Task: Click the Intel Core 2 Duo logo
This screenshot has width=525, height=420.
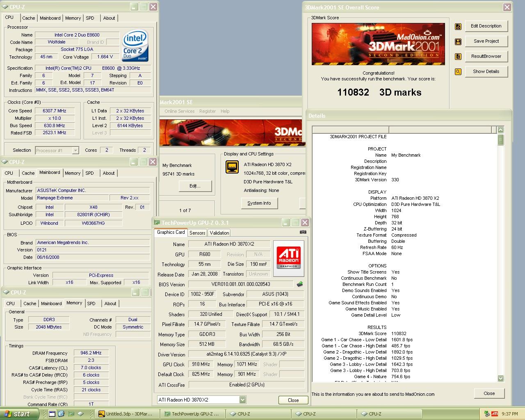Action: (x=135, y=46)
